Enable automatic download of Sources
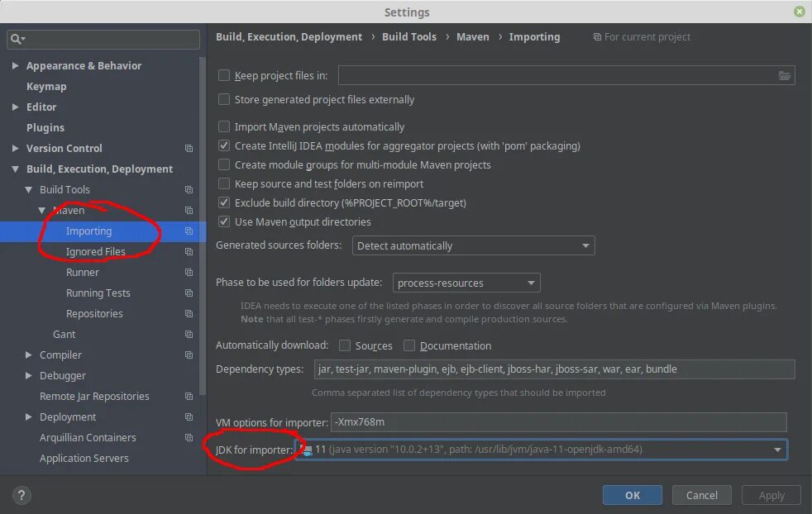This screenshot has height=514, width=812. click(x=344, y=345)
